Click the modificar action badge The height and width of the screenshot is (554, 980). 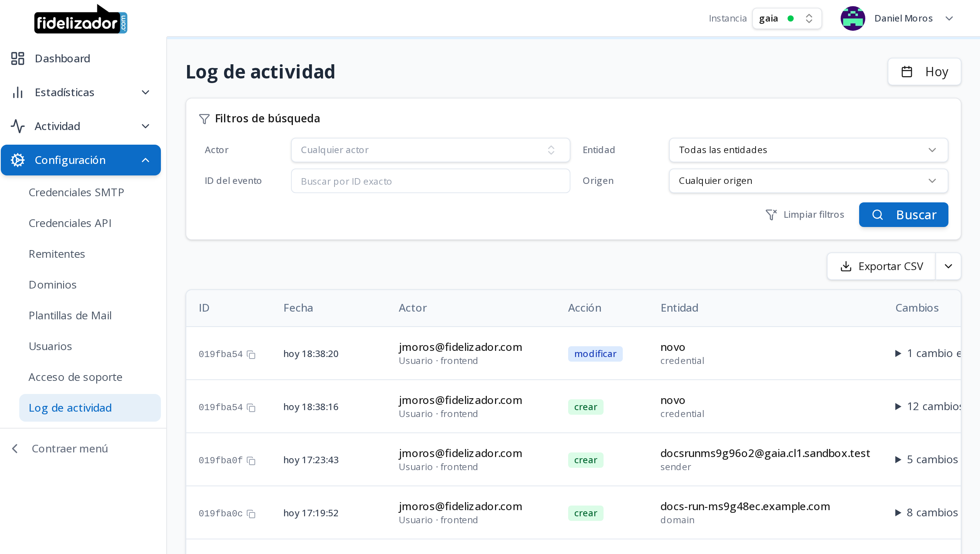point(595,354)
